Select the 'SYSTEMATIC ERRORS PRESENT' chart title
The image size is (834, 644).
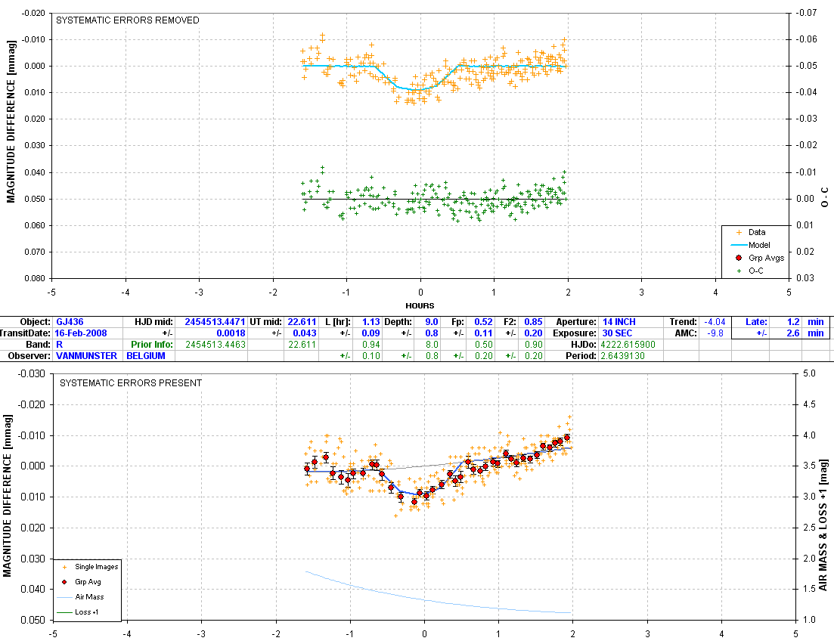tap(131, 383)
